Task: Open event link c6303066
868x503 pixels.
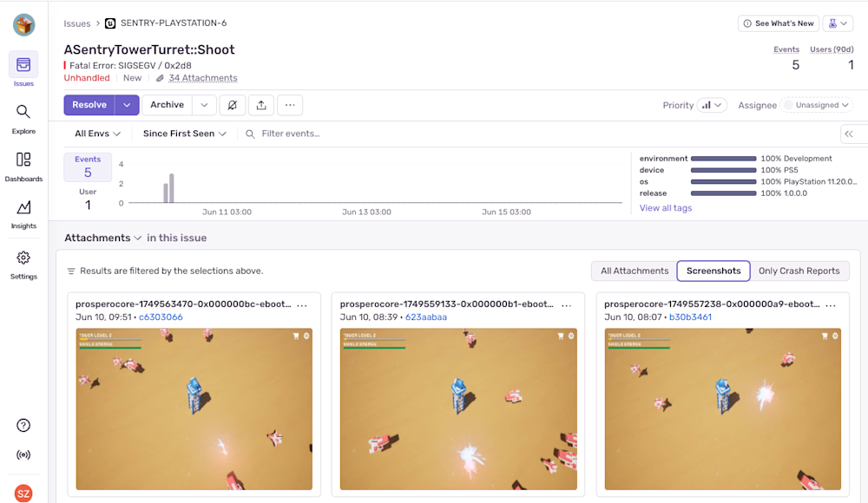Action: (x=161, y=317)
